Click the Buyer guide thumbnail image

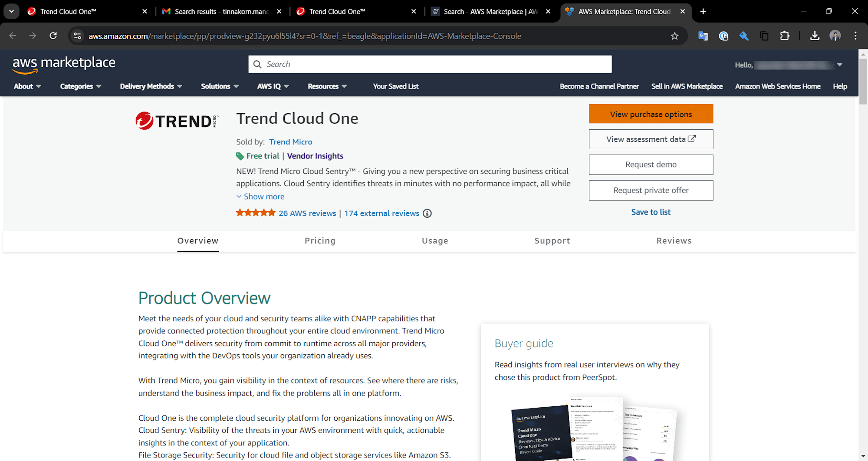point(595,428)
